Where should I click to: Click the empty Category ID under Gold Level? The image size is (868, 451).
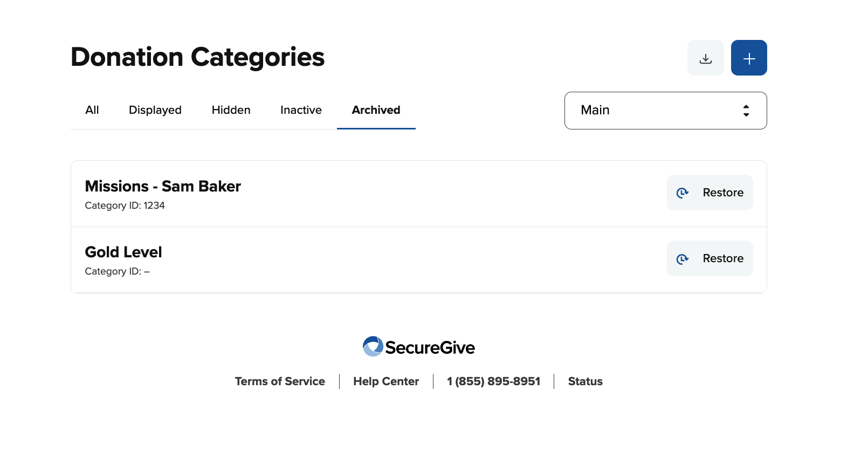click(x=118, y=271)
